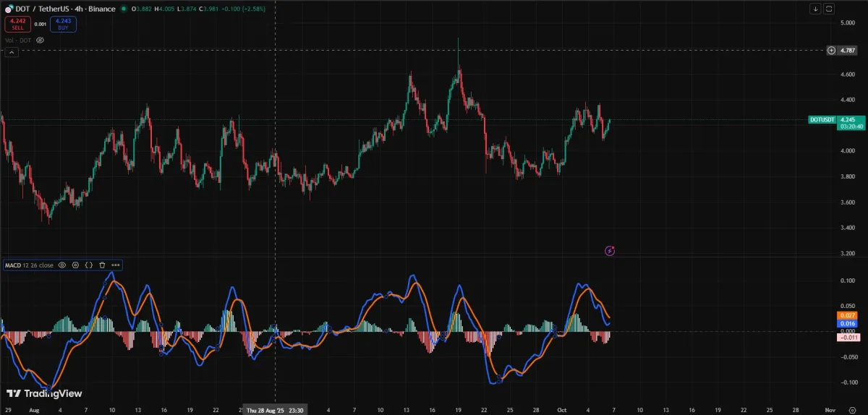Image resolution: width=868 pixels, height=415 pixels.
Task: Open MACD source code braces icon
Action: pos(88,265)
